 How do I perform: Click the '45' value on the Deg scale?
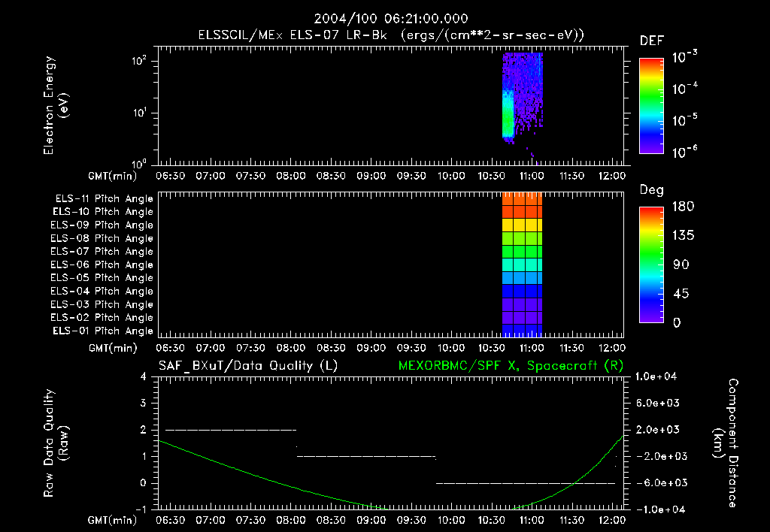(x=681, y=294)
